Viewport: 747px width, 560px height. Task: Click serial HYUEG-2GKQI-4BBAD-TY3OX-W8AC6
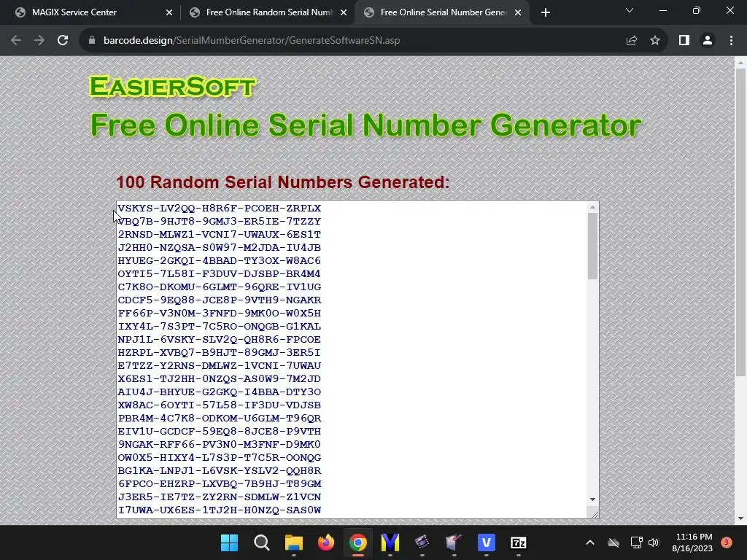pyautogui.click(x=219, y=260)
